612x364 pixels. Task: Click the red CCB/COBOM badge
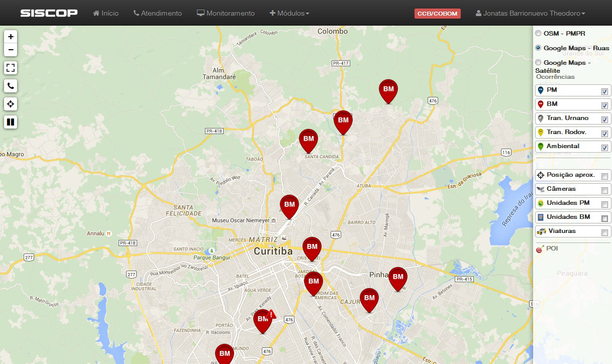pos(437,14)
